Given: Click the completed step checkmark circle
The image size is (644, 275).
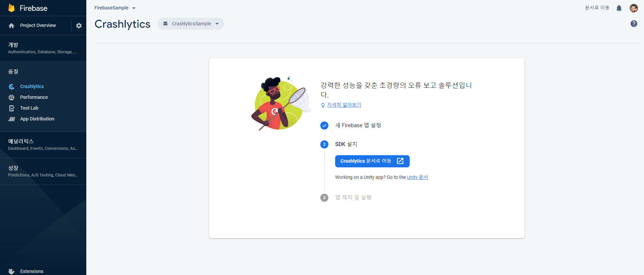Looking at the screenshot, I should click(x=324, y=126).
